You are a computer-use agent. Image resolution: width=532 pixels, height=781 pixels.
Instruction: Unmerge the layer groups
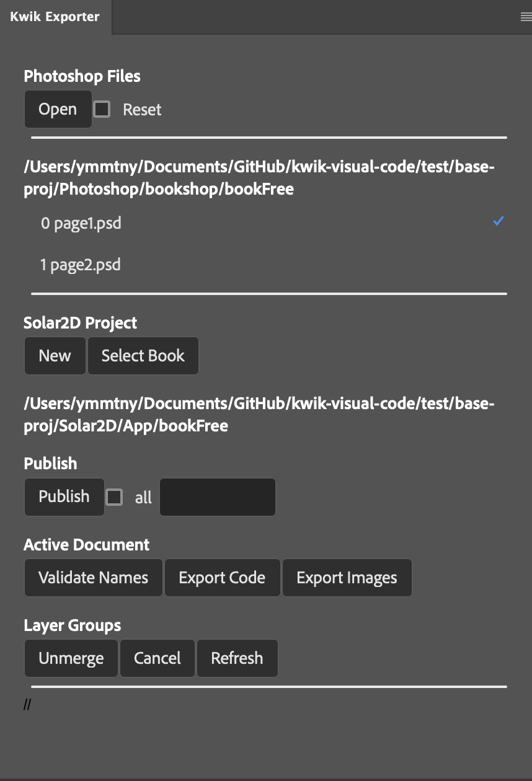[x=71, y=658]
